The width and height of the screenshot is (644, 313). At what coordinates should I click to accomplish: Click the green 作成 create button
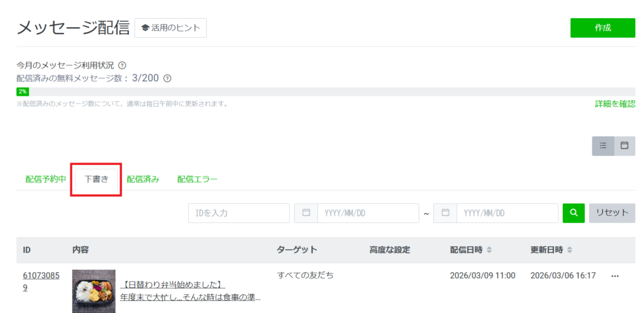pos(602,28)
